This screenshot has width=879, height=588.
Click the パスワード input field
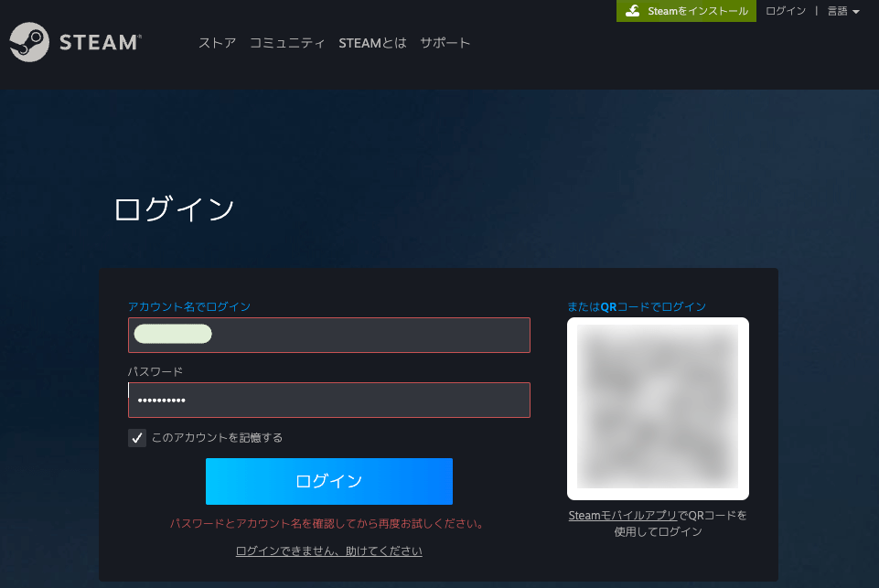tap(329, 400)
